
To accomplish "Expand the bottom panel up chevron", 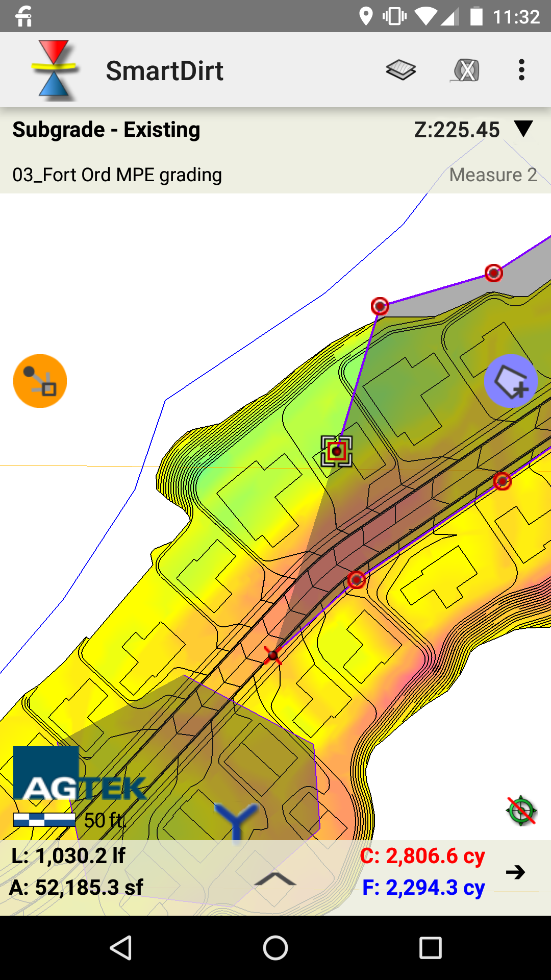I will (x=275, y=879).
